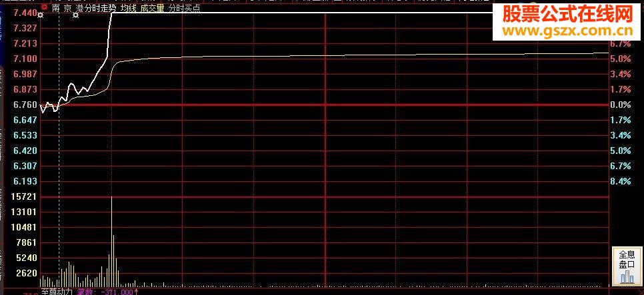Click the 0.0% percentage axis label
The width and height of the screenshot is (644, 295).
pos(620,105)
